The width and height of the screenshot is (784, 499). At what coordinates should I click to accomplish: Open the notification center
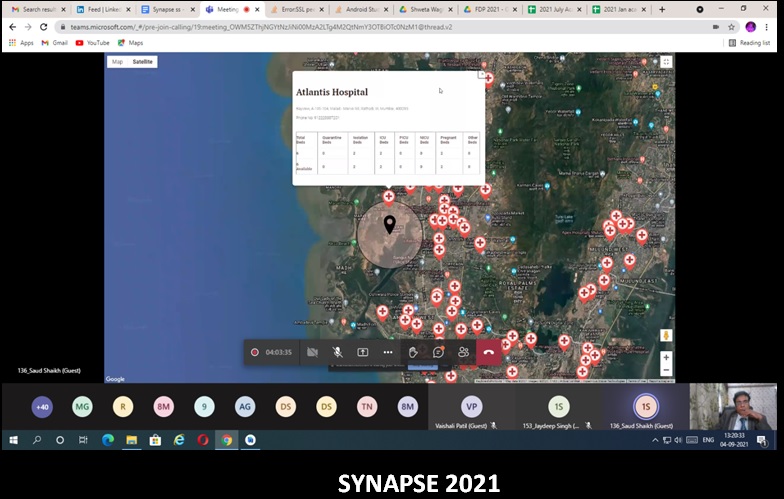click(x=762, y=440)
